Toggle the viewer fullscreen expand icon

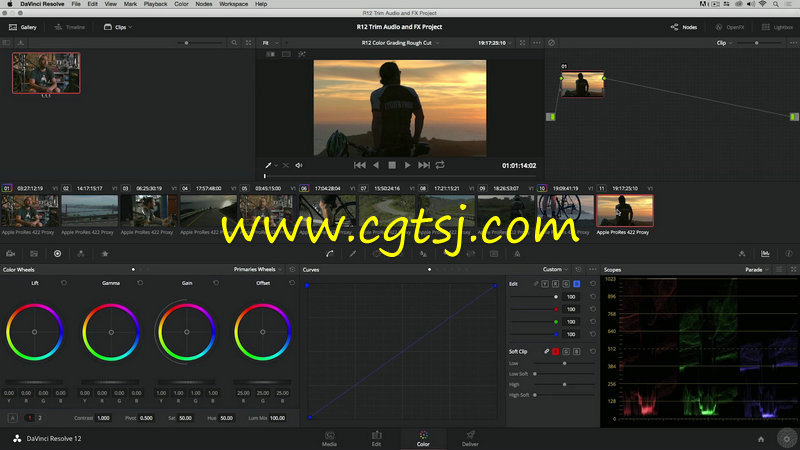522,43
